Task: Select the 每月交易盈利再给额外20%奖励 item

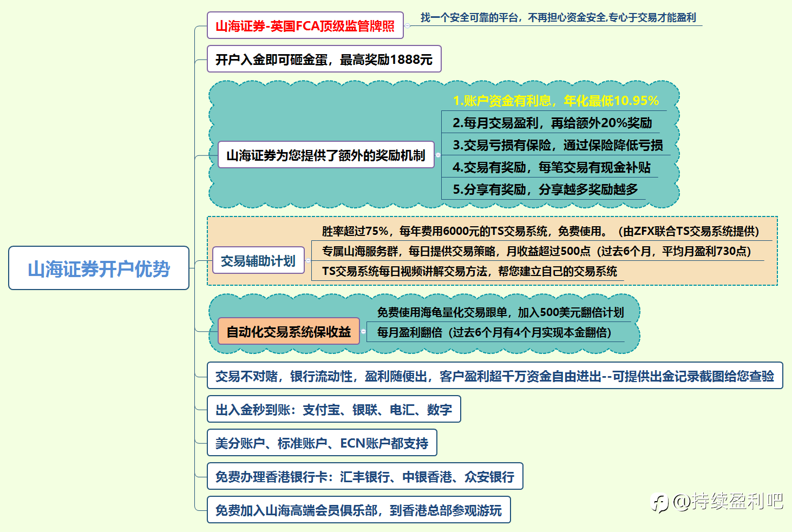Action: (552, 123)
